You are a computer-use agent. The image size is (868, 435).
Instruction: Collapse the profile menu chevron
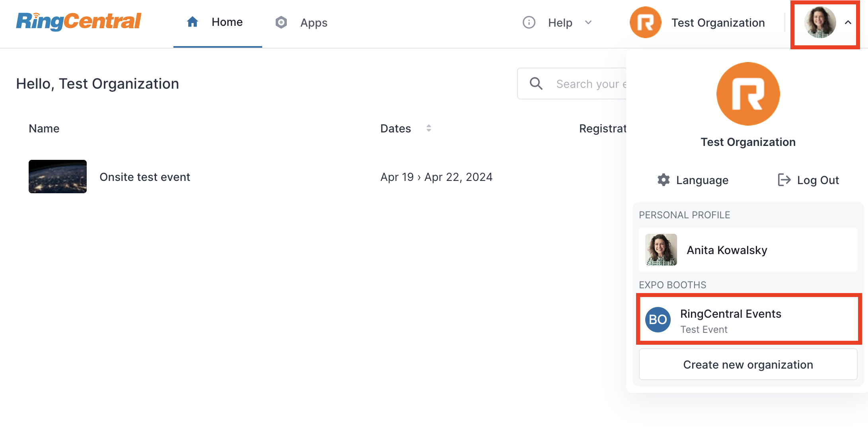tap(848, 23)
